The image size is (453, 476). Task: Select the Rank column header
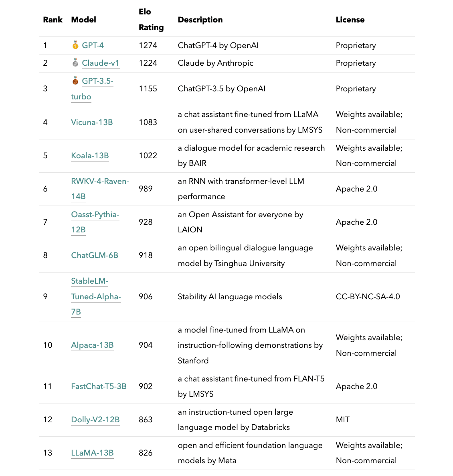pyautogui.click(x=53, y=20)
